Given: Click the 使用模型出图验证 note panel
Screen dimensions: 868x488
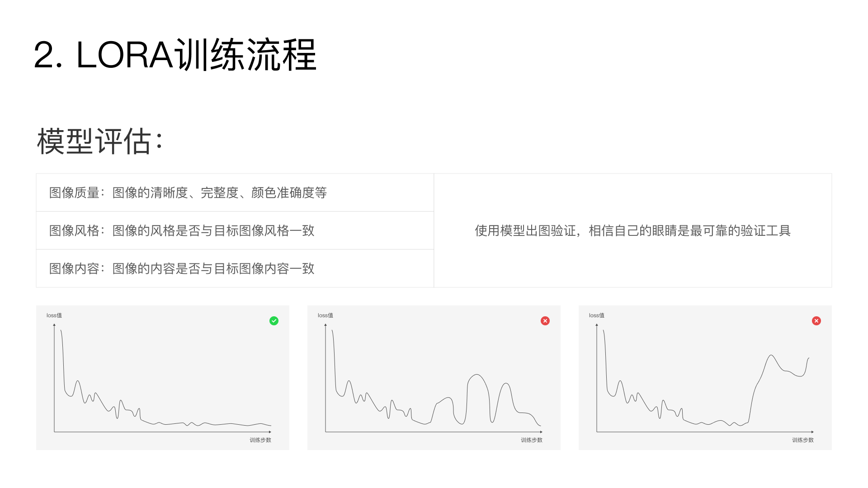Looking at the screenshot, I should click(633, 230).
